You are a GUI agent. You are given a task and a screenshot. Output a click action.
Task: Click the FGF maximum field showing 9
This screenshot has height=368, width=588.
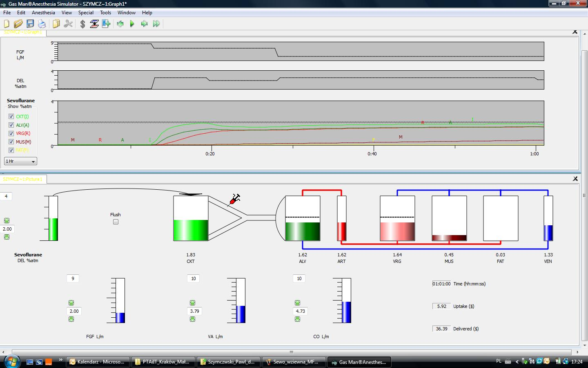point(73,278)
